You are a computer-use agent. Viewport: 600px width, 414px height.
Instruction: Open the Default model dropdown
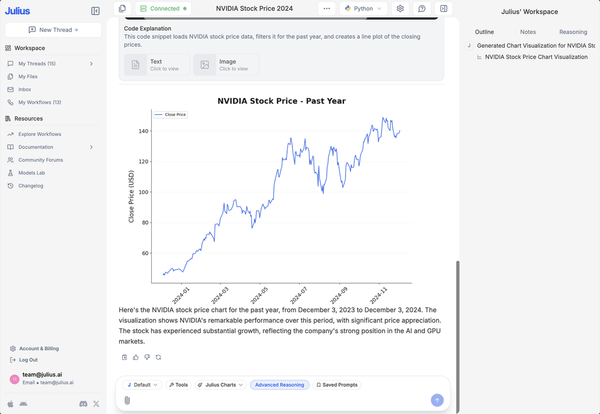click(x=142, y=385)
